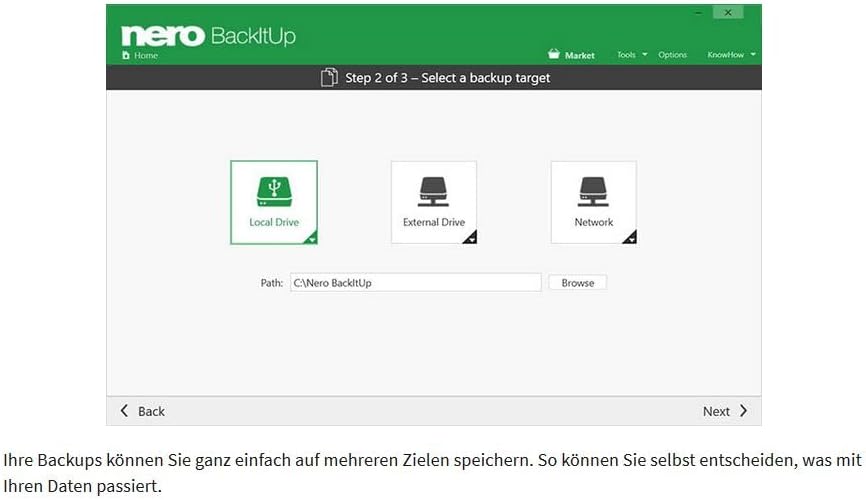Go Back to previous step
Screen dimensions: 866x500
click(142, 411)
